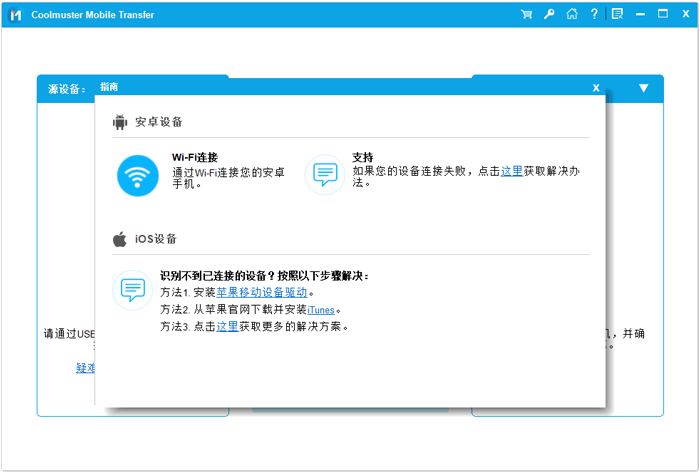
Task: Click the key registration icon
Action: point(549,14)
